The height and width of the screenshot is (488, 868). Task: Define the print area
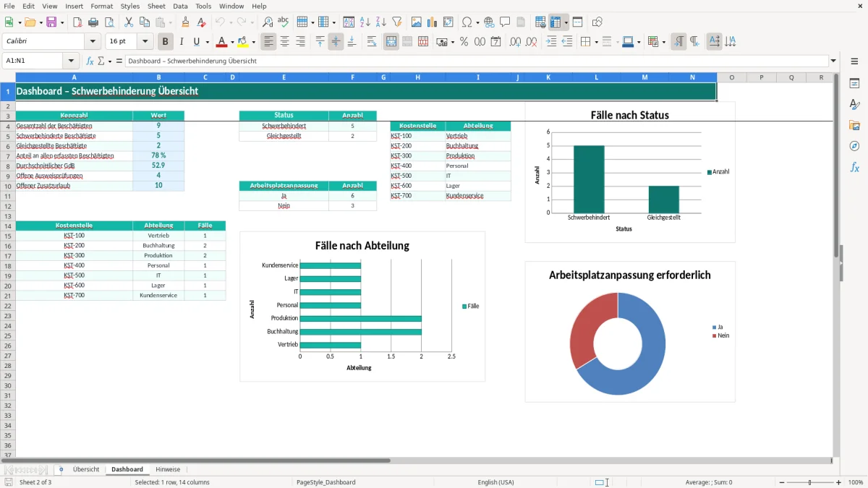coord(540,22)
